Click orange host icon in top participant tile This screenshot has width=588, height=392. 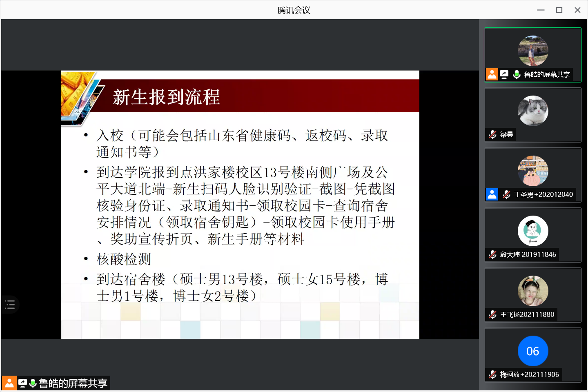tap(492, 74)
